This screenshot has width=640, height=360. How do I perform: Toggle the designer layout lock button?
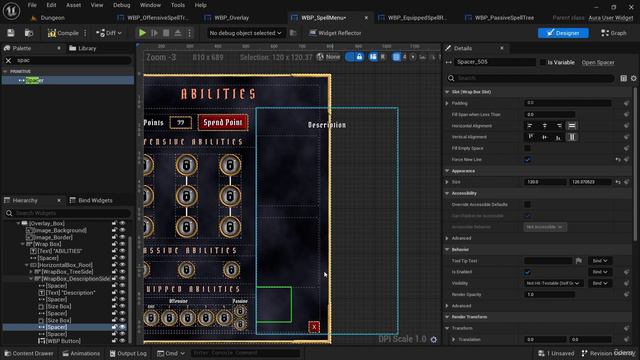pyautogui.click(x=359, y=57)
